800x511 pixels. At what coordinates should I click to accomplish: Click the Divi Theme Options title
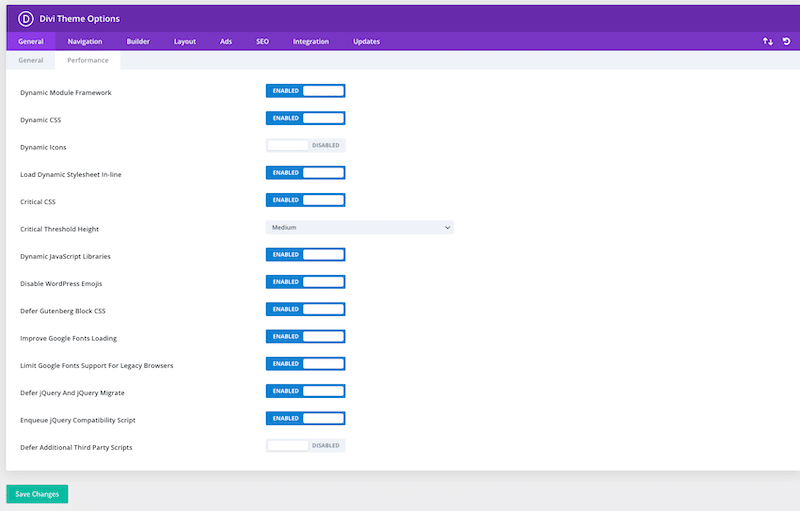(x=80, y=19)
